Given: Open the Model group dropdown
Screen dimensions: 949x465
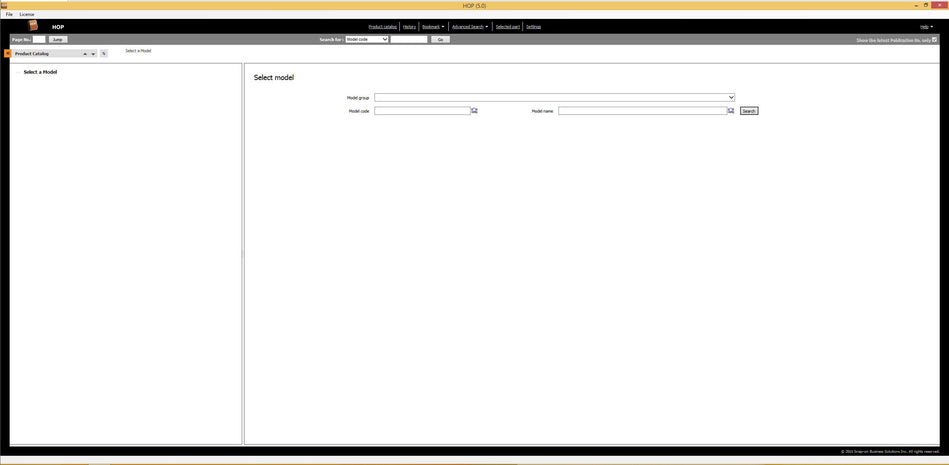Looking at the screenshot, I should click(x=731, y=97).
